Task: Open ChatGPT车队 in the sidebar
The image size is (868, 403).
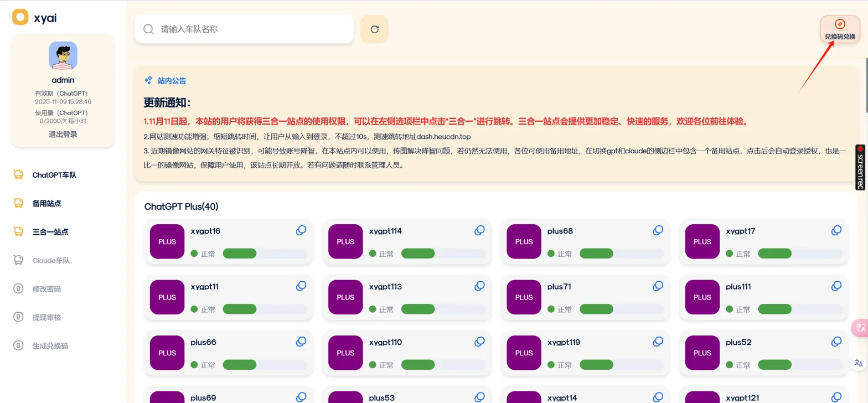Action: click(x=54, y=175)
